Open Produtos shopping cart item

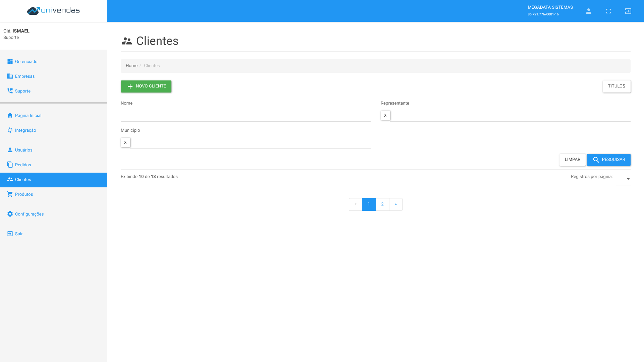click(23, 194)
